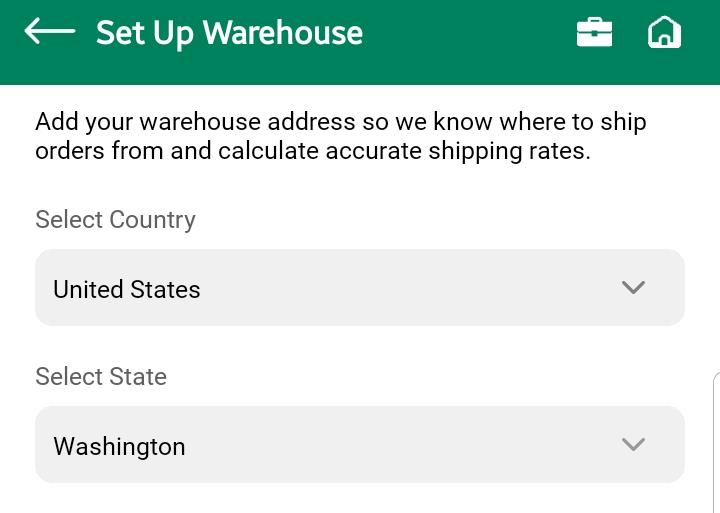This screenshot has width=720, height=513.
Task: Tap the home icon in header
Action: point(664,32)
